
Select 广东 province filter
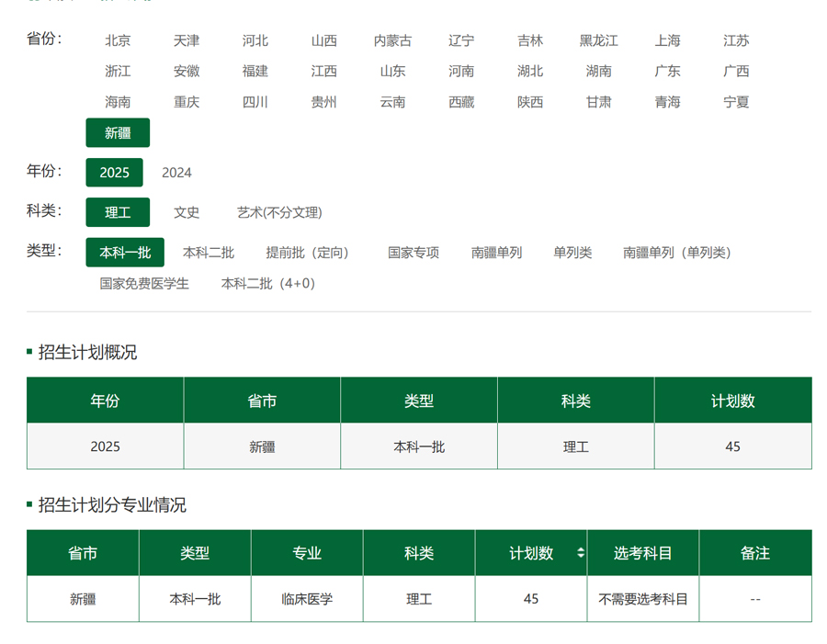point(667,72)
